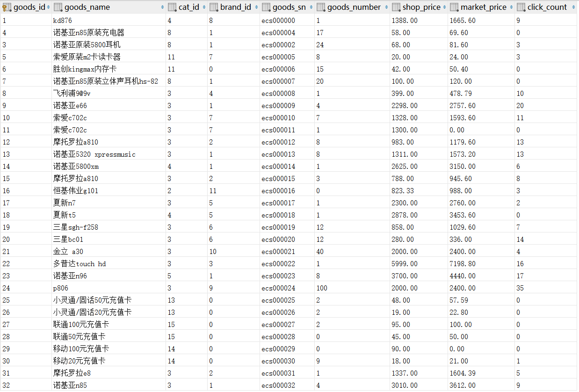Click the shop price '1388.00' for kd876
Screen dimensions: 579x392
(x=405, y=21)
